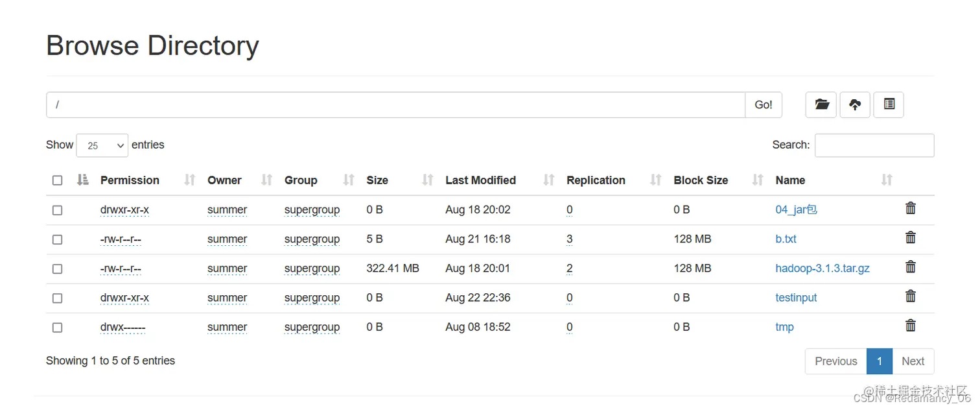
Task: Click the Go! button
Action: coord(764,104)
